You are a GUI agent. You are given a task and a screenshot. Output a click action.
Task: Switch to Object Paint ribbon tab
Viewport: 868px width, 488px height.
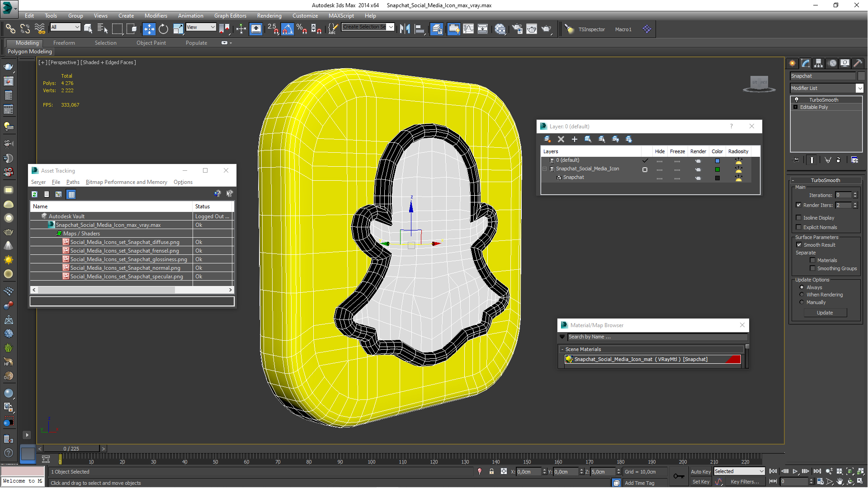pyautogui.click(x=151, y=43)
